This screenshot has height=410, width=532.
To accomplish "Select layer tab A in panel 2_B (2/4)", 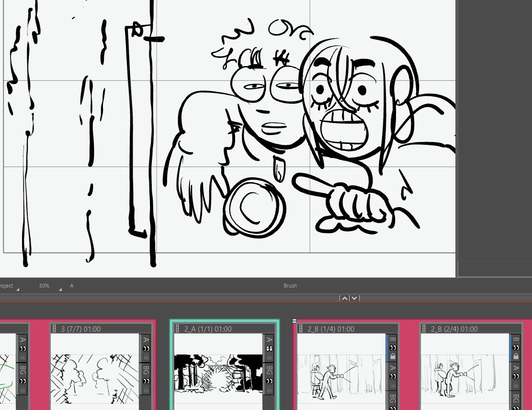I will [x=516, y=368].
